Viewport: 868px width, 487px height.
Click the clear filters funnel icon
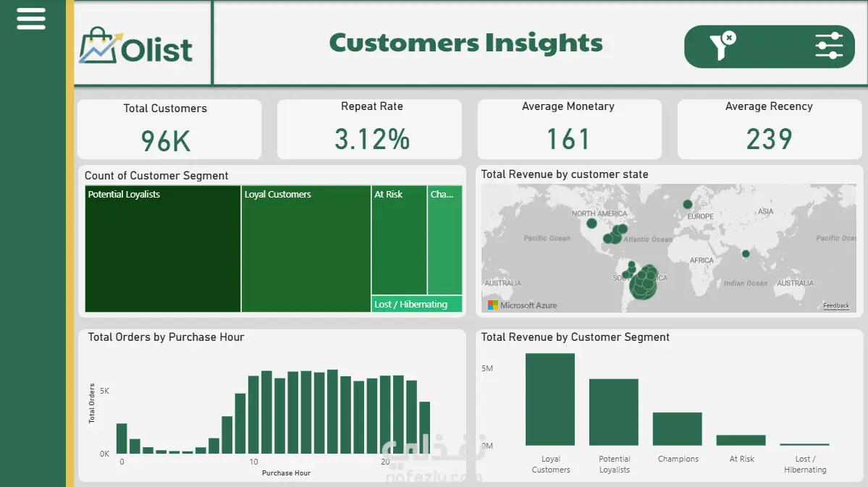click(722, 46)
